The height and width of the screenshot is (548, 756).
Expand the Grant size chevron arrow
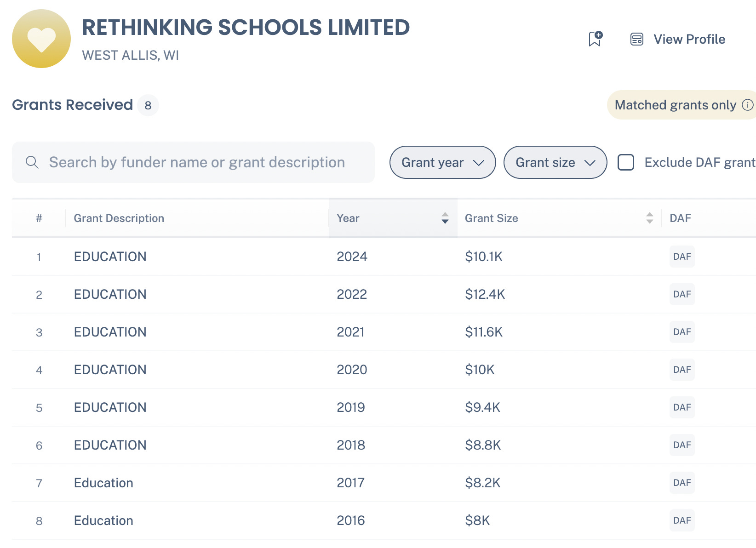tap(590, 163)
